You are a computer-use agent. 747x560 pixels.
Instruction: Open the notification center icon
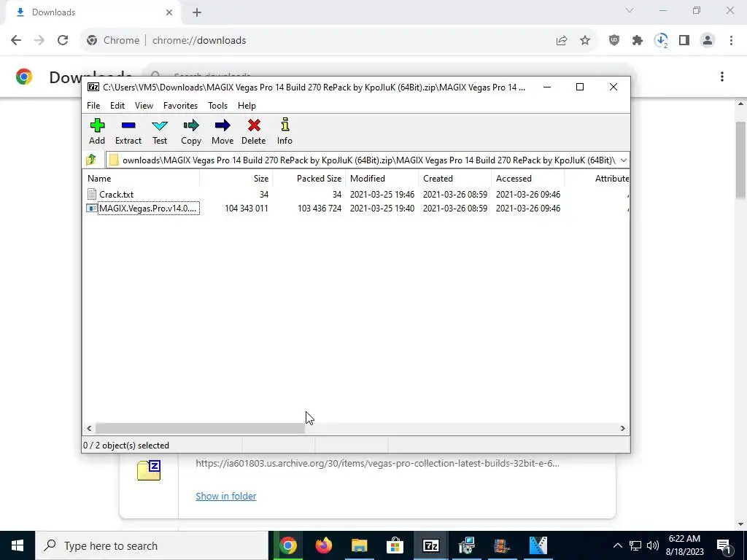click(x=724, y=545)
